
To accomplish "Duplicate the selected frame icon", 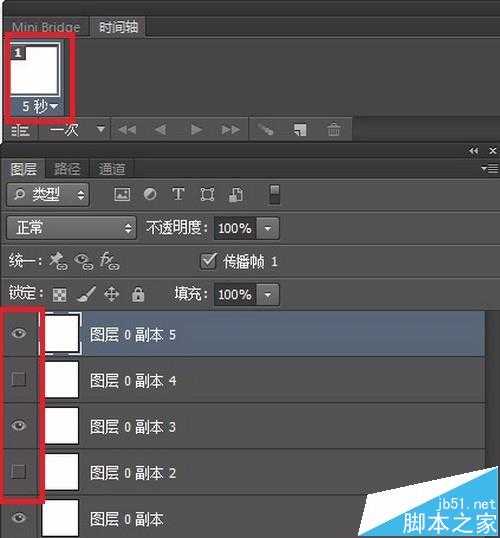I will (299, 130).
